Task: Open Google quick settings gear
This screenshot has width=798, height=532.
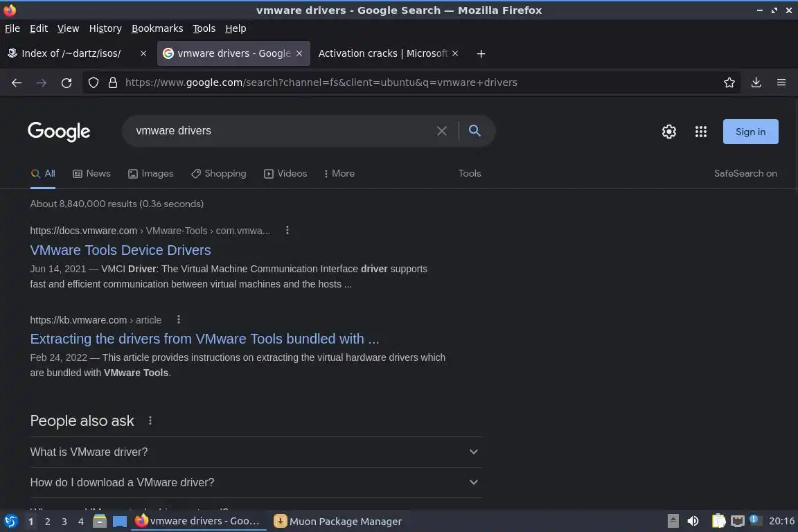Action: tap(668, 132)
